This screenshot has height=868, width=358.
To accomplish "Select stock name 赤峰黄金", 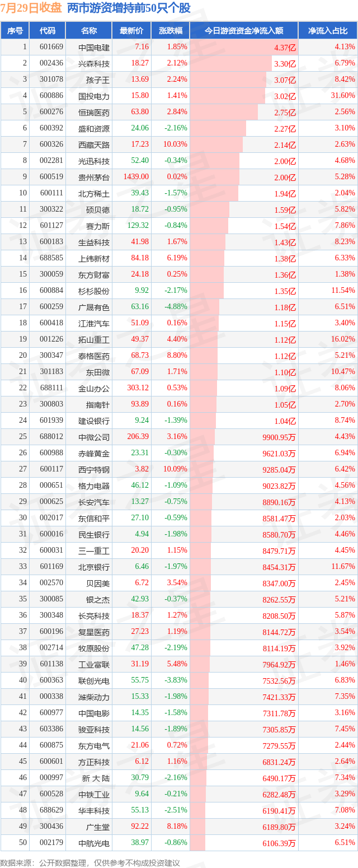I will pos(94,454).
